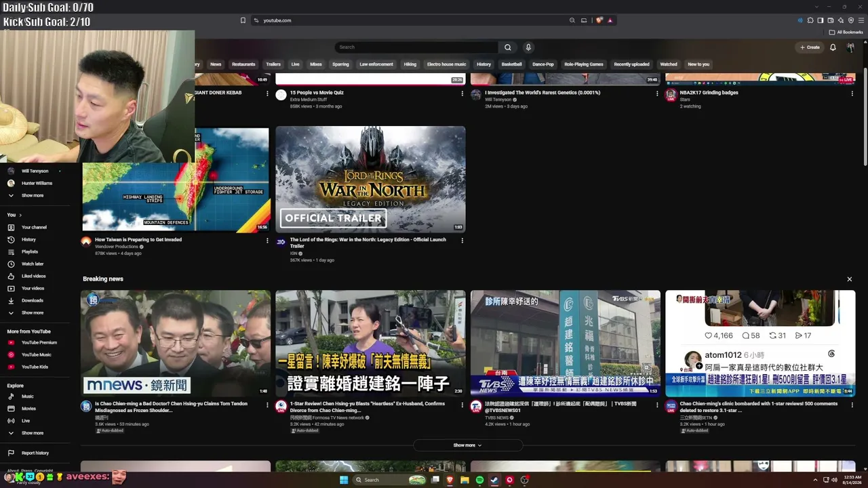This screenshot has height=488, width=868.
Task: Open options menu for Taiwan invasion video
Action: click(267, 241)
